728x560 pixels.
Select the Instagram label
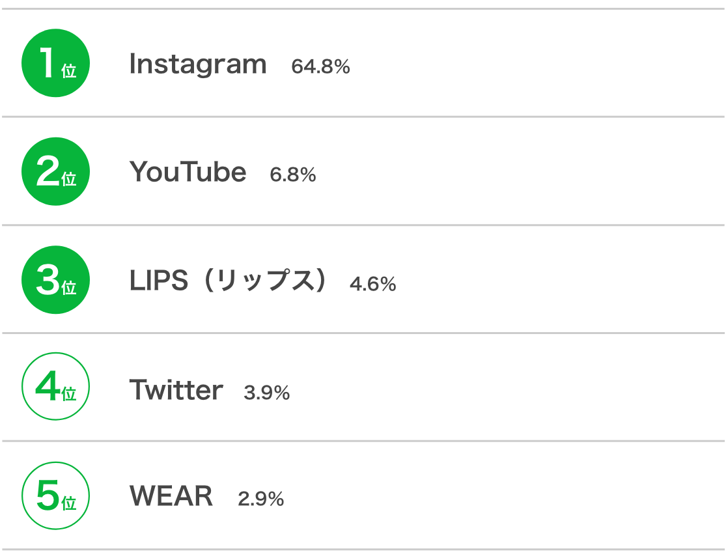click(198, 64)
